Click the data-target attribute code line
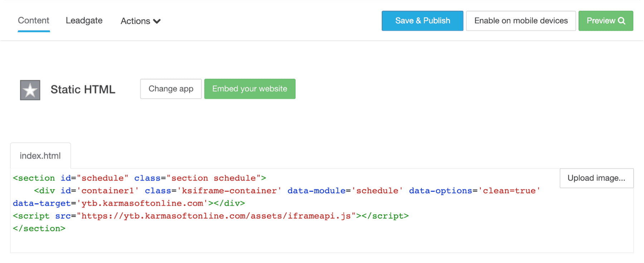Image resolution: width=644 pixels, height=263 pixels. click(129, 203)
